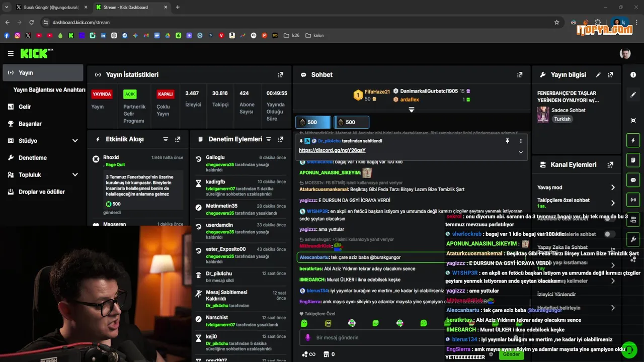Click the KICK logo

pyautogui.click(x=37, y=53)
